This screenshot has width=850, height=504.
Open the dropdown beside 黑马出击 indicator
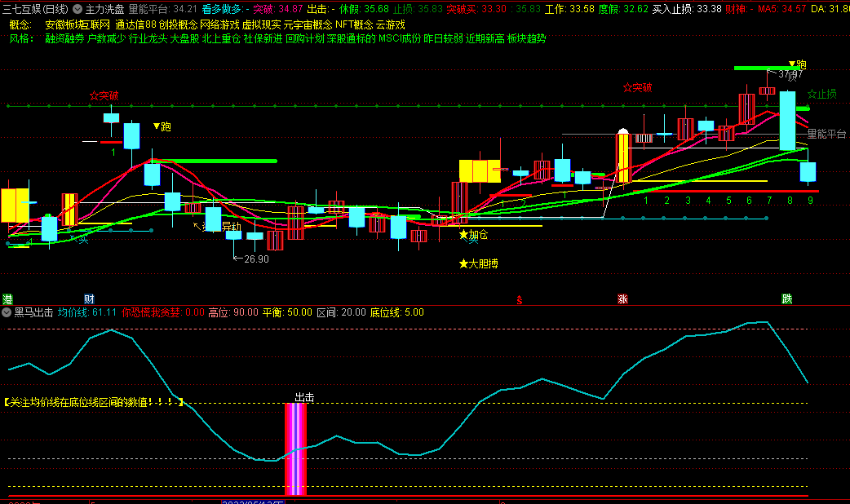[7, 312]
